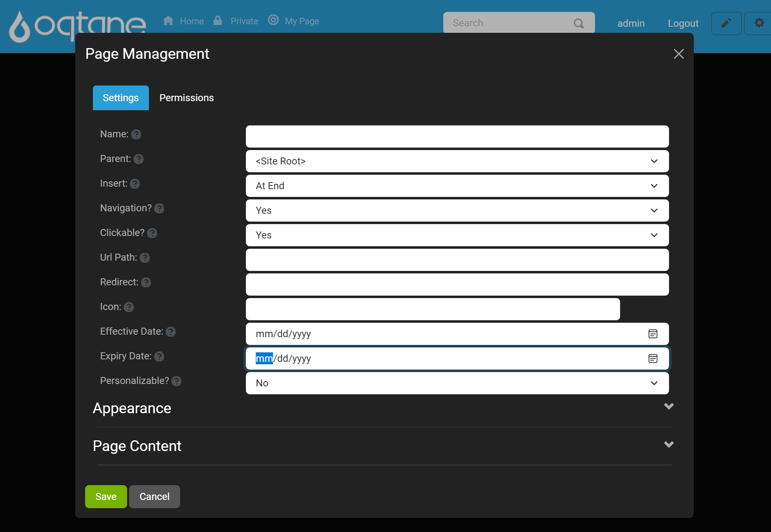Show help for Navigation field
Image resolution: width=771 pixels, height=532 pixels.
(x=159, y=208)
